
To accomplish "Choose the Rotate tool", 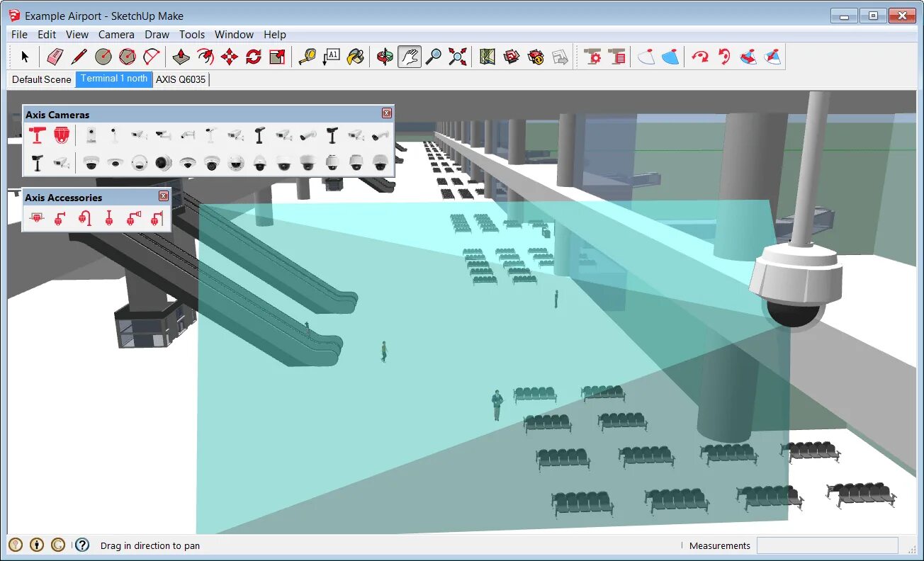I will [x=254, y=57].
